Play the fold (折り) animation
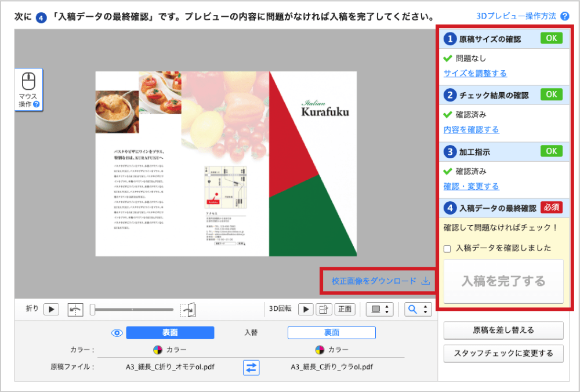The height and width of the screenshot is (392, 580). coord(51,309)
